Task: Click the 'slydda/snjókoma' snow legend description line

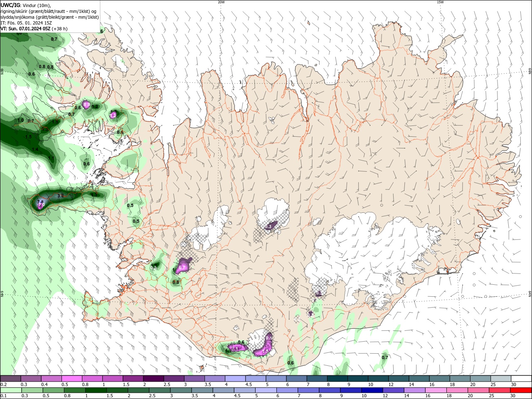Action: pos(50,17)
